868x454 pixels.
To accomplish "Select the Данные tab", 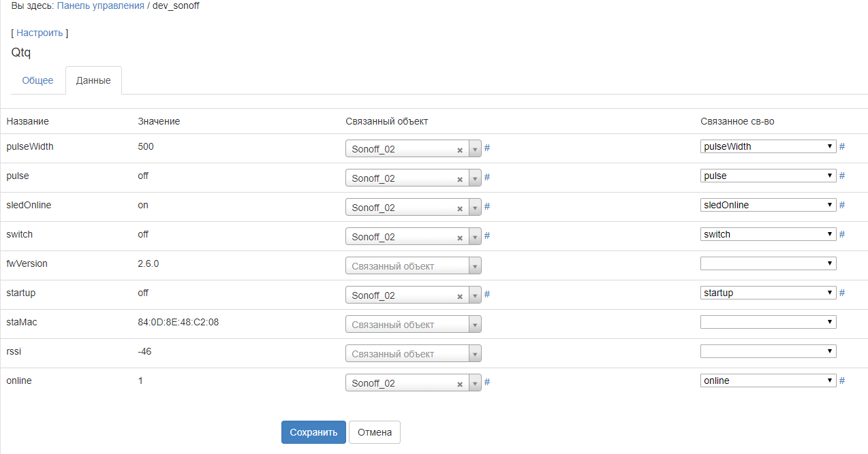I will [x=93, y=80].
